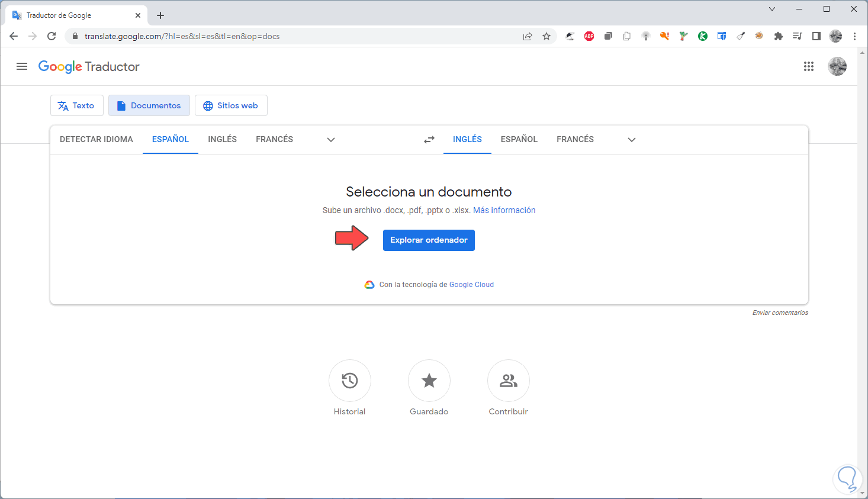The width and height of the screenshot is (868, 499).
Task: Share this page from the address bar
Action: click(x=528, y=36)
